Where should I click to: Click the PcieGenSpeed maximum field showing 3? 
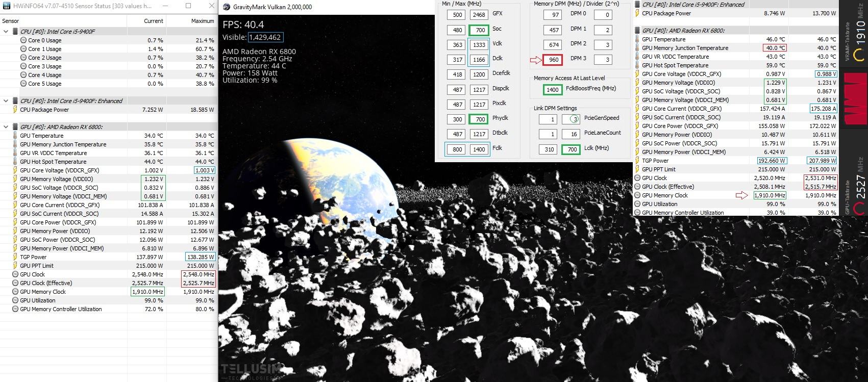[571, 119]
